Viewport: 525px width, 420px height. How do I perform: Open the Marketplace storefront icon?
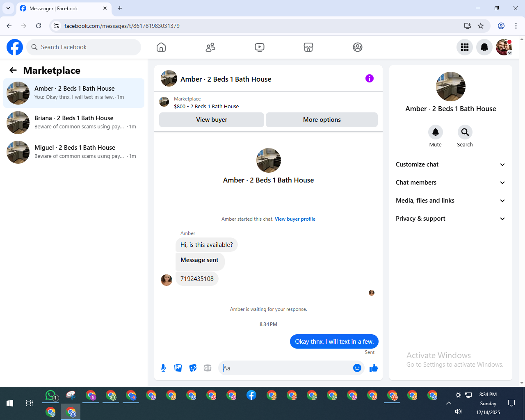coord(308,47)
